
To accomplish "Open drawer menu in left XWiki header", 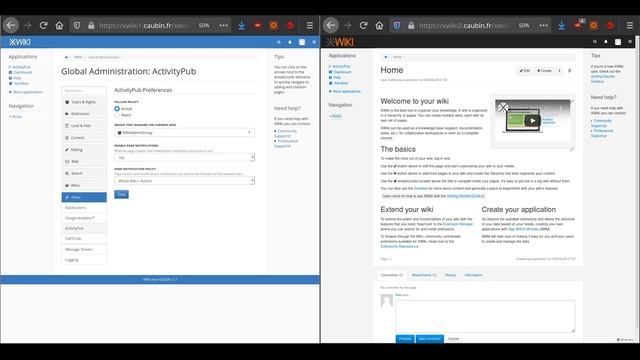I will click(314, 42).
